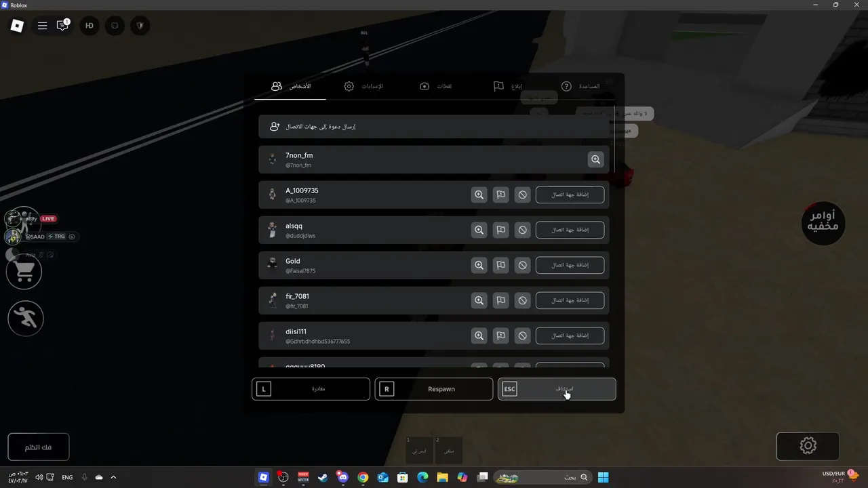Report alsqq with the flag icon

click(x=500, y=230)
